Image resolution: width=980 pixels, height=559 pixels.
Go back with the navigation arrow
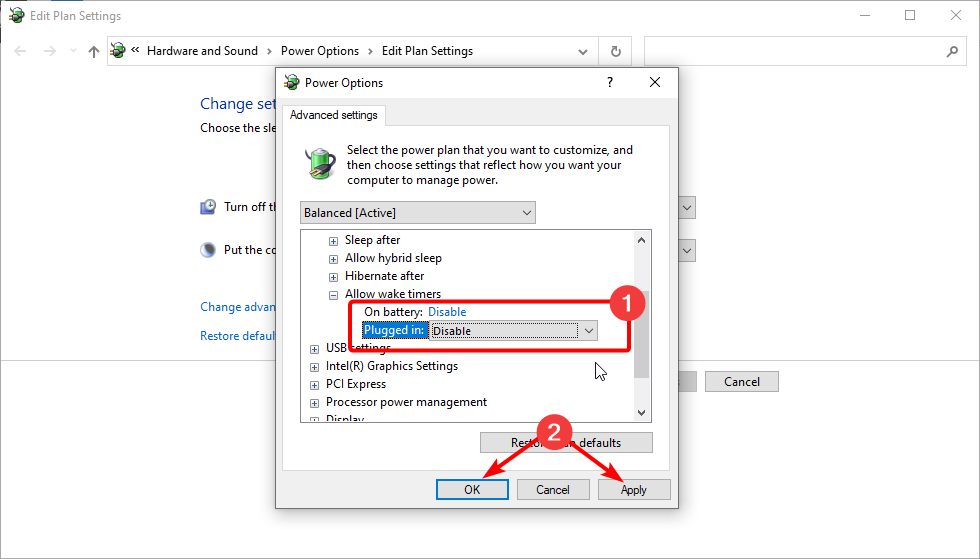[20, 51]
